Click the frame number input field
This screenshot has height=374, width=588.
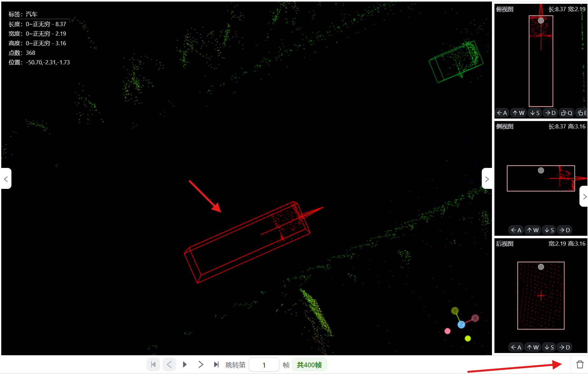pos(264,365)
